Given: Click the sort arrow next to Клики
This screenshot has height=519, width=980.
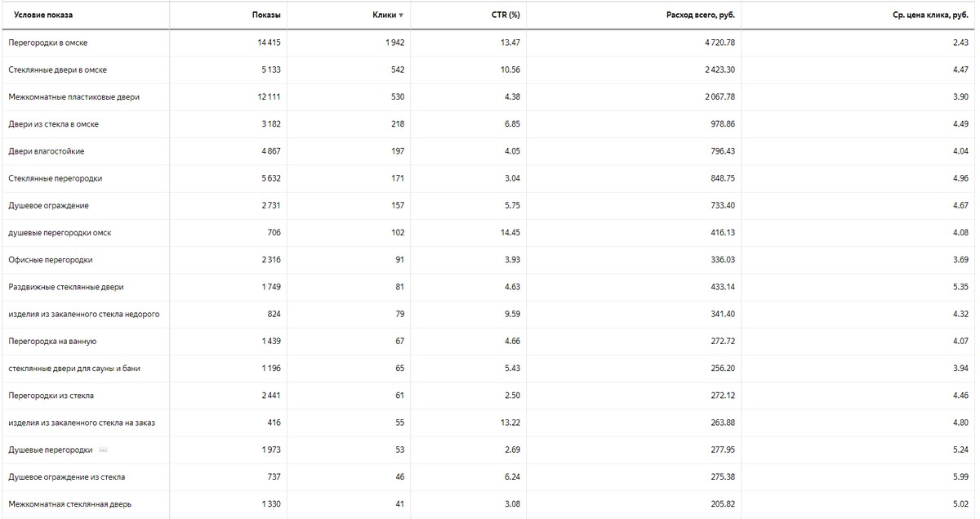Looking at the screenshot, I should (x=401, y=16).
